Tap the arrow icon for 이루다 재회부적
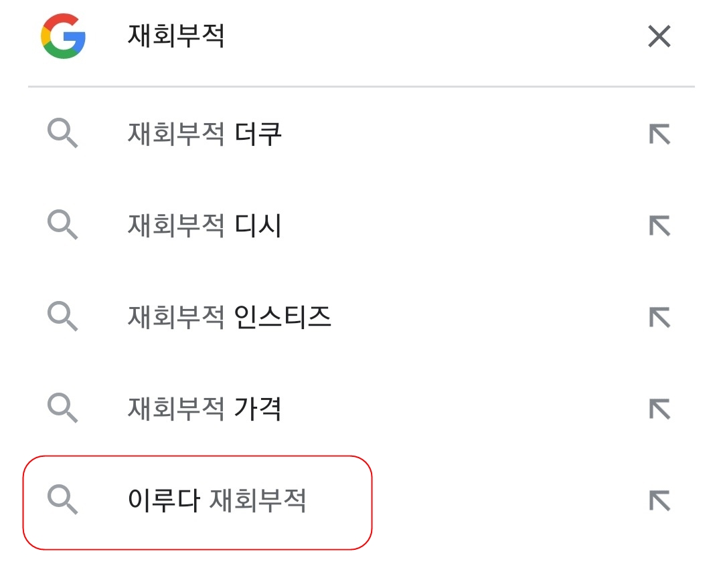Viewport: 723px width, 588px height. (659, 500)
